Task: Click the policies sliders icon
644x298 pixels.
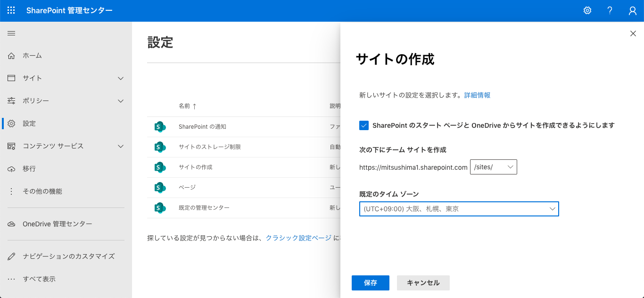Action: click(x=12, y=101)
